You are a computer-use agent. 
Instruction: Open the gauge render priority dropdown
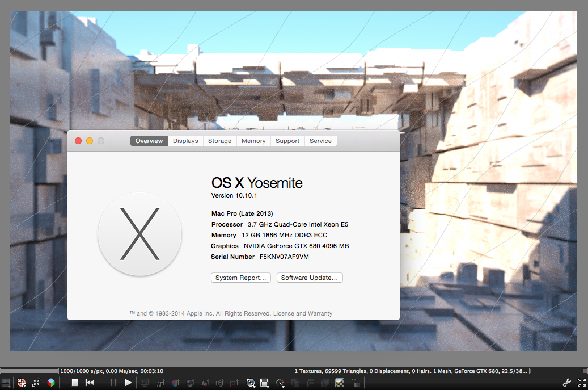[280, 383]
